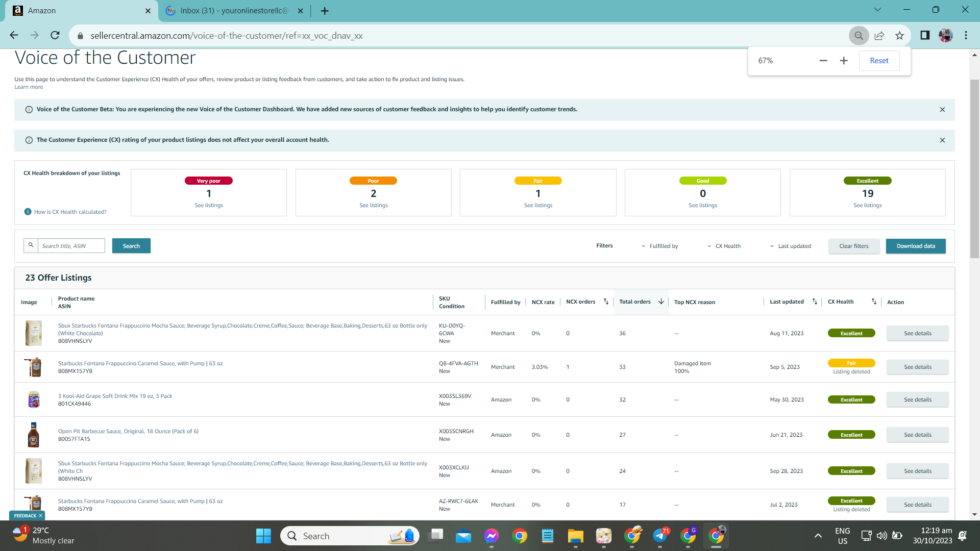Open the Windows Start menu
Viewport: 980px width, 551px height.
[263, 536]
